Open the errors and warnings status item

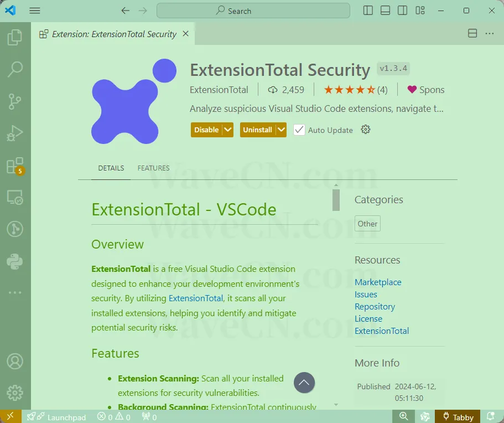tap(114, 417)
